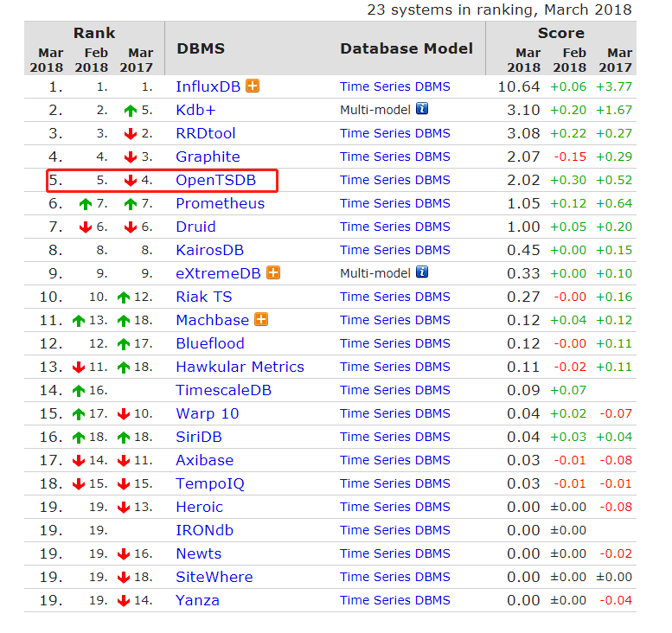The width and height of the screenshot is (672, 633).
Task: Click Time Series DBMS in the Yanza row
Action: [x=395, y=600]
